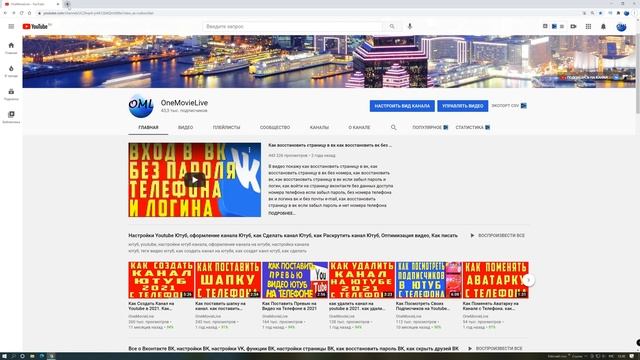Open Как удалить канал thumbnail
The image size is (640, 360).
(362, 280)
